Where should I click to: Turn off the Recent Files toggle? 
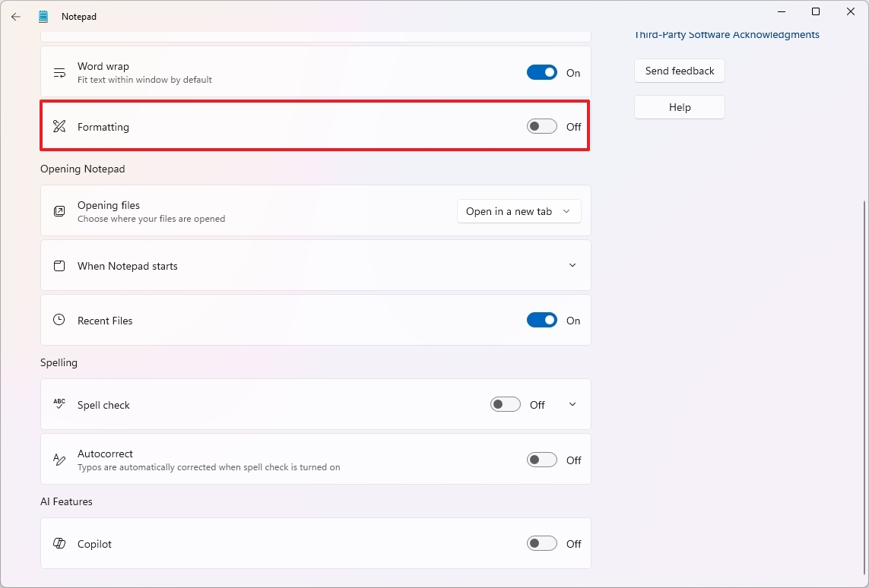[x=541, y=320]
